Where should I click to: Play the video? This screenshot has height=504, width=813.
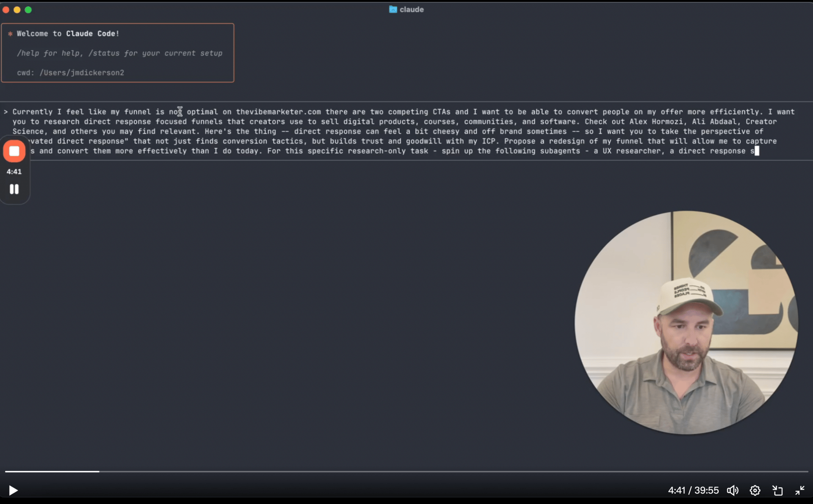pyautogui.click(x=13, y=490)
